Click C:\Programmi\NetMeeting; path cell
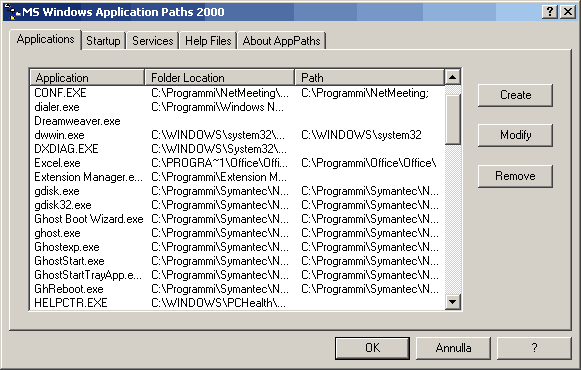Viewport: 581px width, 370px height. pos(365,93)
